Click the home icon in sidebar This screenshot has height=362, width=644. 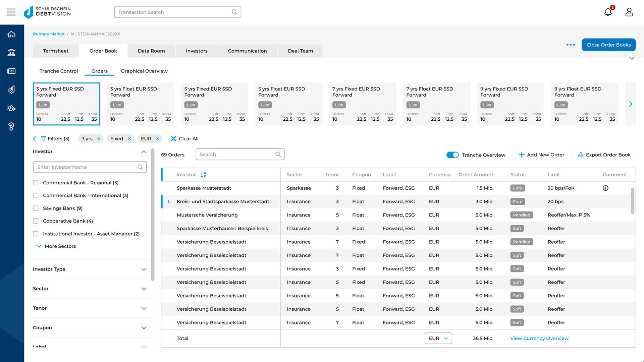tap(11, 34)
